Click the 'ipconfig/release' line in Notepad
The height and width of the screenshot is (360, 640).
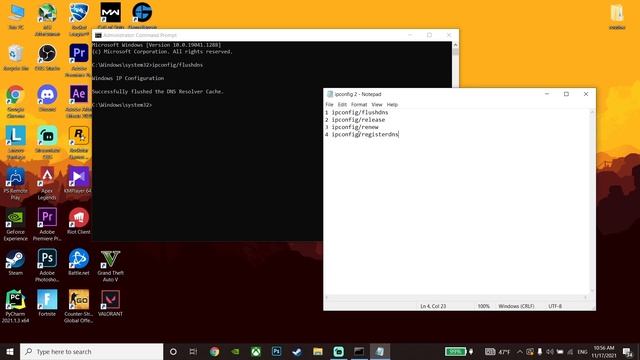358,120
